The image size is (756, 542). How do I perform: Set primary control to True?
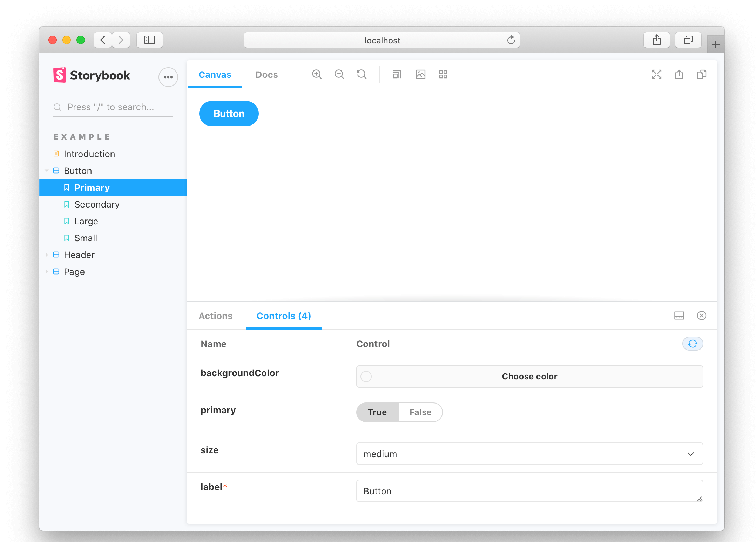point(377,412)
